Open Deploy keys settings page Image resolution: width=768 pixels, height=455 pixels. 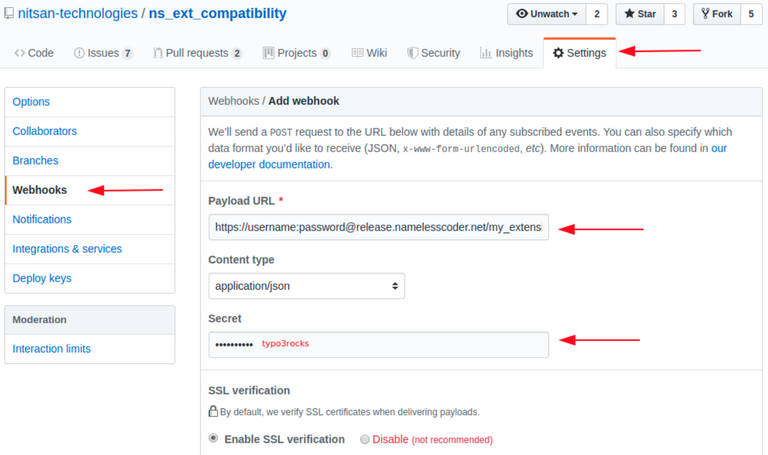(x=44, y=278)
